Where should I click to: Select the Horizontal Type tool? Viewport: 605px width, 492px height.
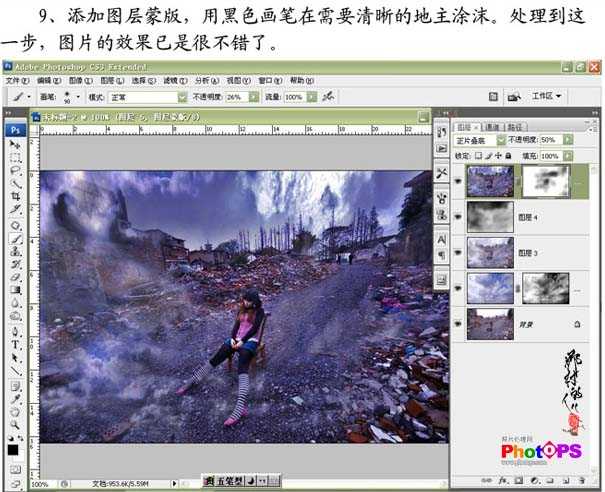point(15,345)
